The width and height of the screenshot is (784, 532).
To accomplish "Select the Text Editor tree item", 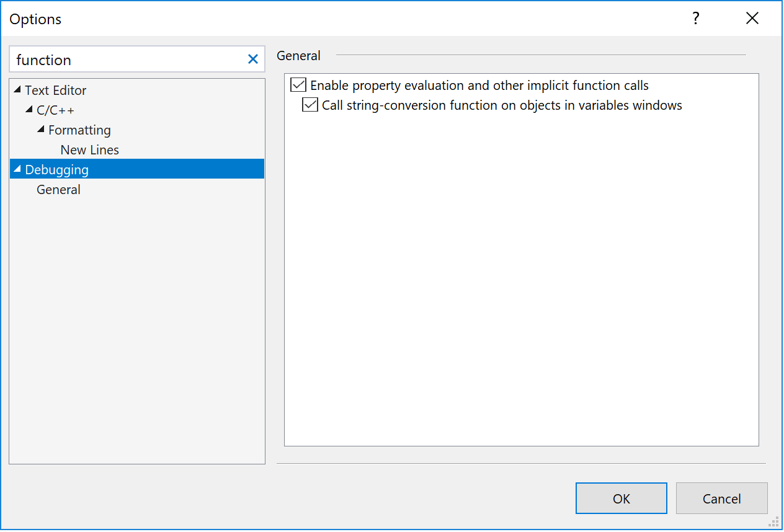I will pyautogui.click(x=55, y=89).
